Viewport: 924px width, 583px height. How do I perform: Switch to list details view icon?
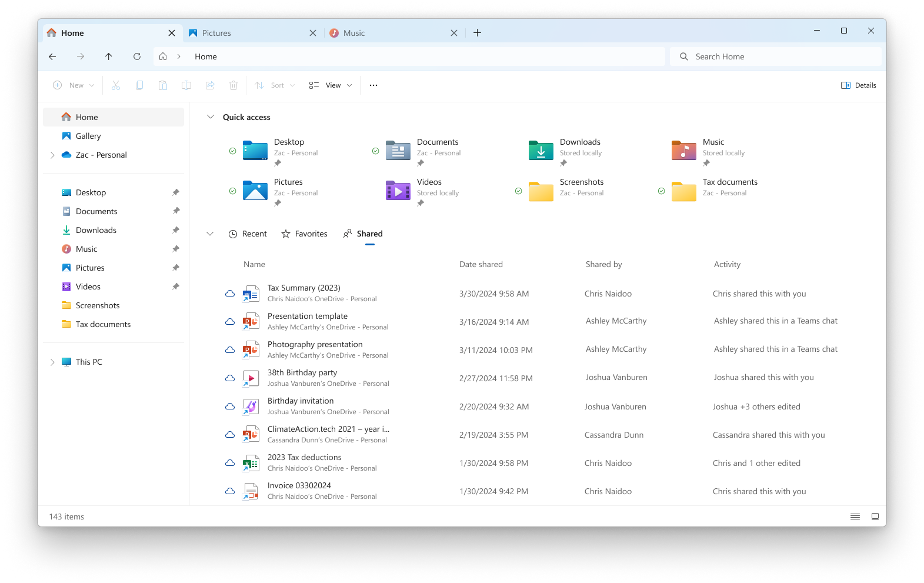click(x=855, y=517)
